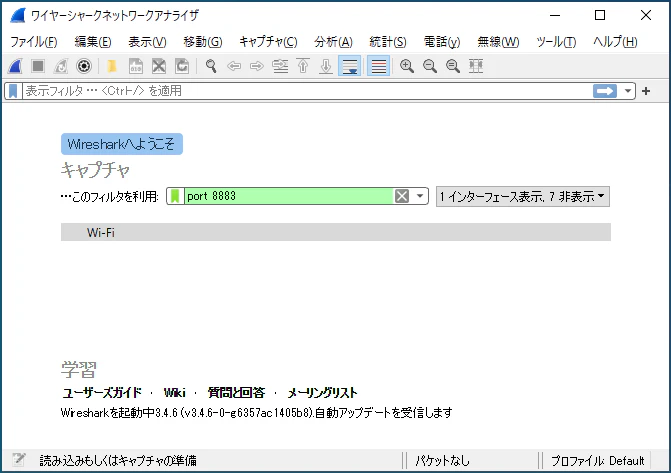
Task: Open the 編集(E) menu
Action: 93,42
